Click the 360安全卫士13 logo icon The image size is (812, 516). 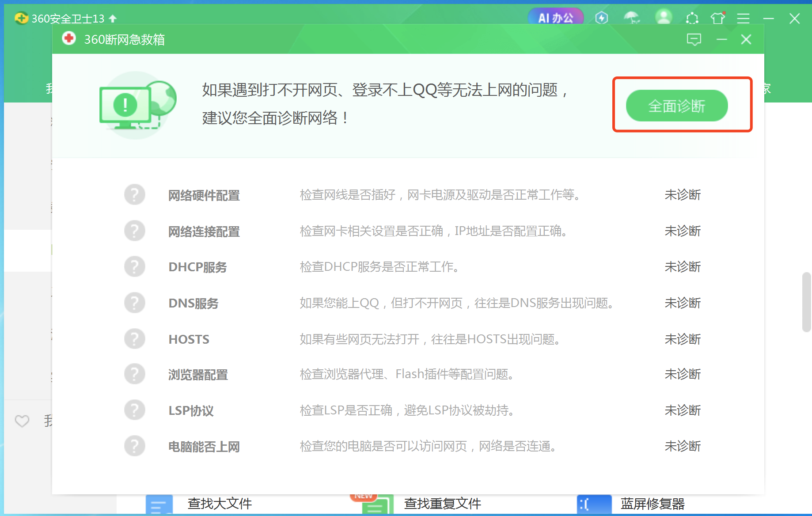[21, 18]
